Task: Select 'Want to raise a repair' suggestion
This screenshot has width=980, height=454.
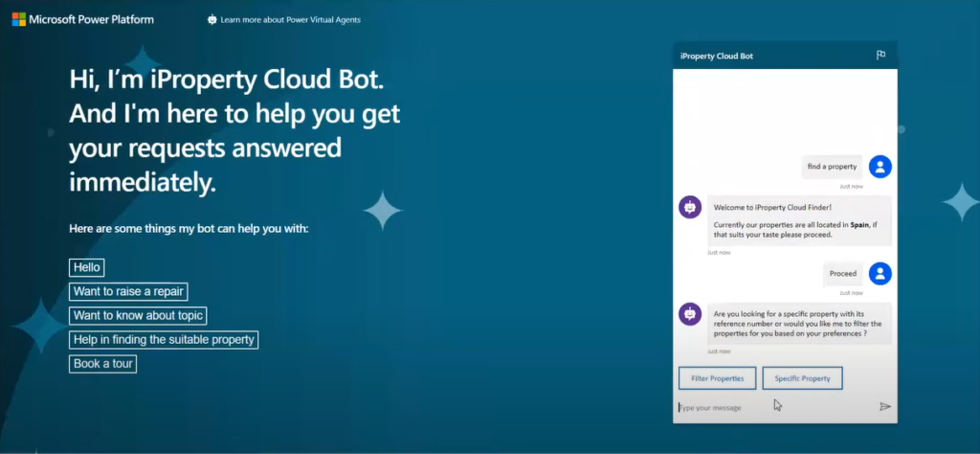Action: 128,291
